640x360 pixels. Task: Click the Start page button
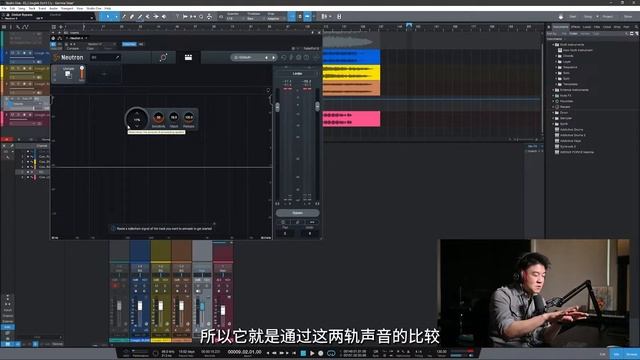[572, 17]
